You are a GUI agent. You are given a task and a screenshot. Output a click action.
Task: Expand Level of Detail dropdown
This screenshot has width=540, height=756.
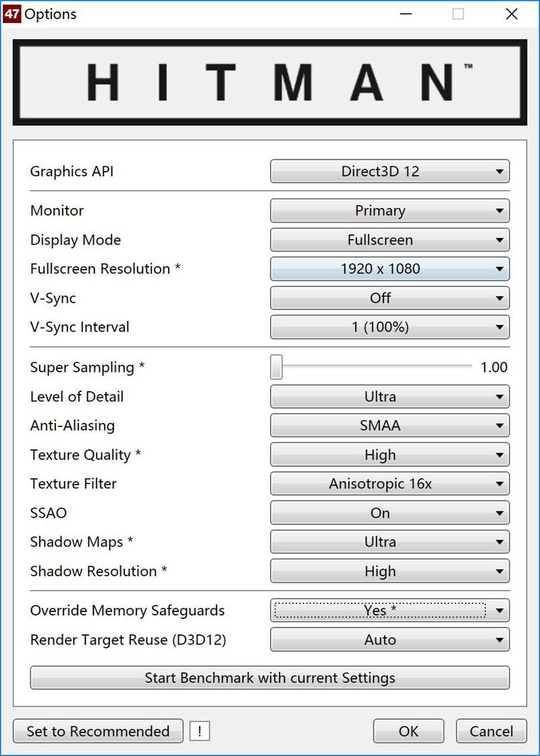tap(389, 397)
